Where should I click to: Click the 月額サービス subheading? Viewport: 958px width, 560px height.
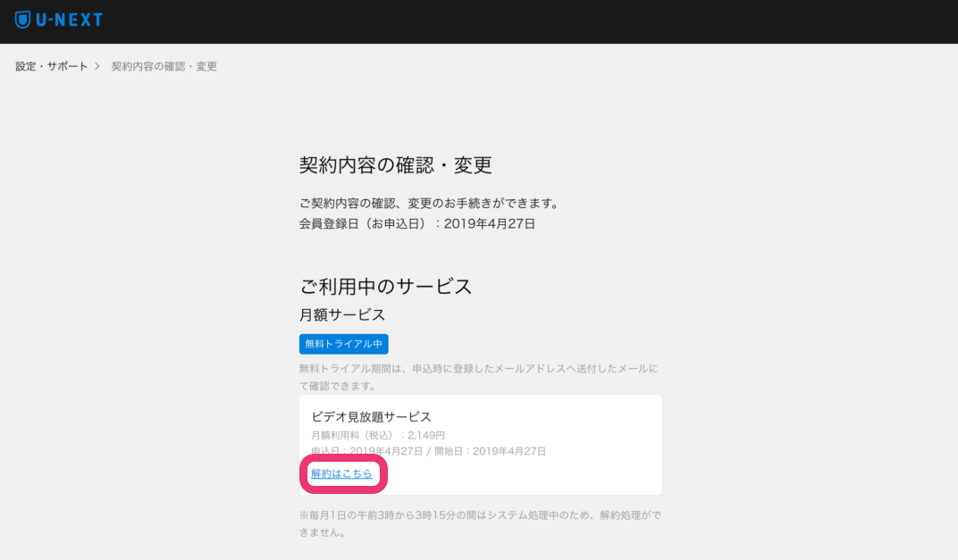point(342,315)
